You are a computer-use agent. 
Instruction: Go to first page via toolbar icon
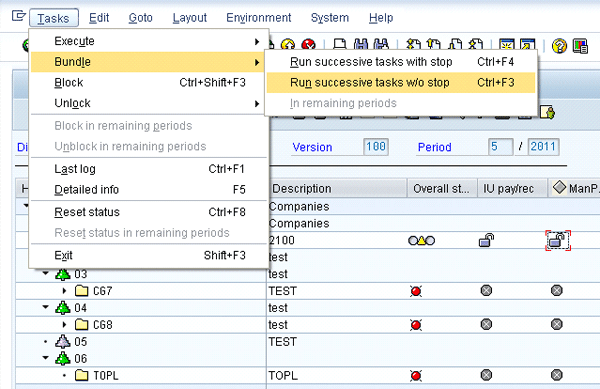click(413, 45)
